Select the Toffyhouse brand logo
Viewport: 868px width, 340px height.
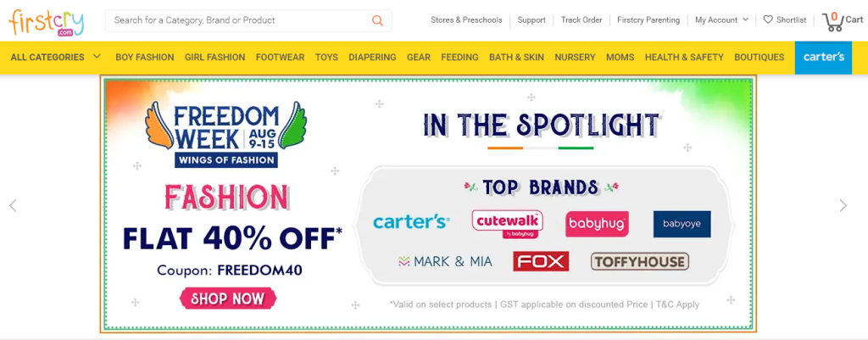click(640, 261)
